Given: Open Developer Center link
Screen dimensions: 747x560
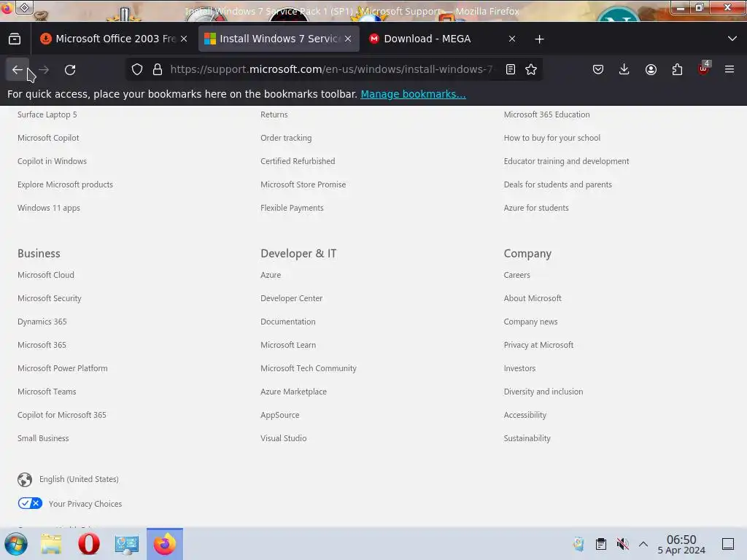Looking at the screenshot, I should click(x=292, y=298).
